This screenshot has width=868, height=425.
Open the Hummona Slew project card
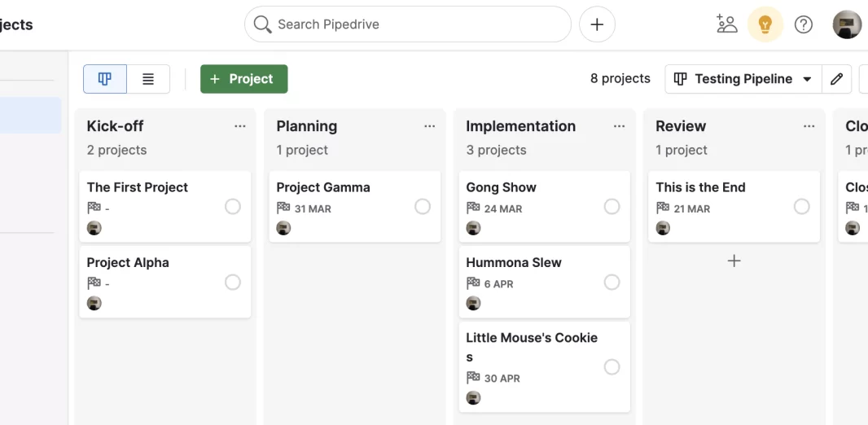[x=544, y=283]
